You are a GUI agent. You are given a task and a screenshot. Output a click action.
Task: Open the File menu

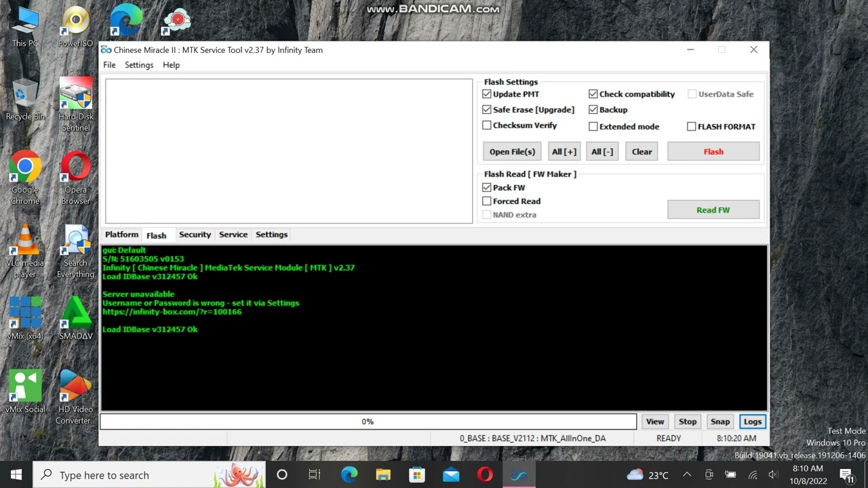coord(109,65)
